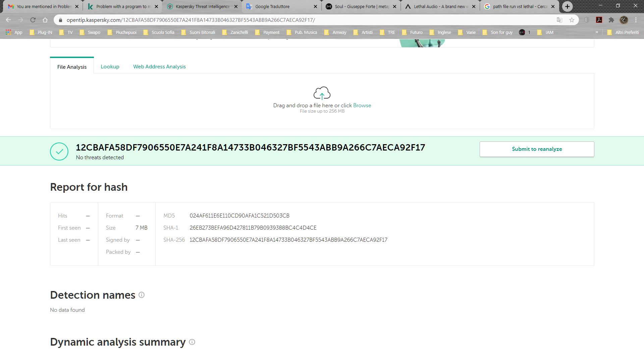Open the TV bookmarks folder
The width and height of the screenshot is (644, 352).
tap(66, 32)
